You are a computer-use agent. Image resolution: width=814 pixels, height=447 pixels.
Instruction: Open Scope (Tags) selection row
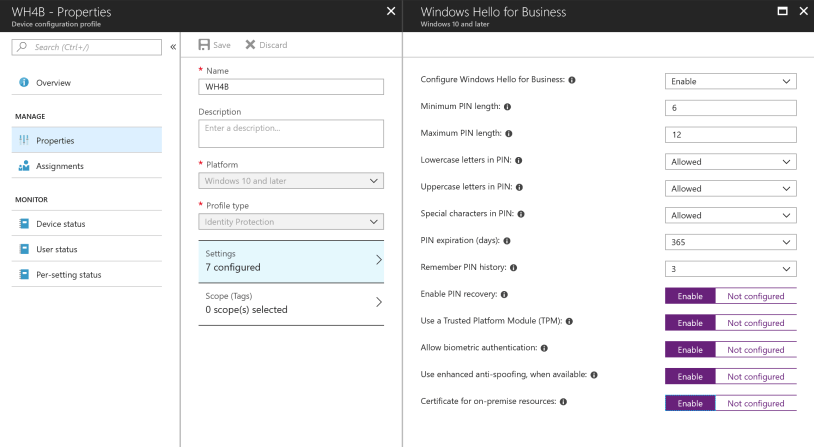(x=291, y=303)
